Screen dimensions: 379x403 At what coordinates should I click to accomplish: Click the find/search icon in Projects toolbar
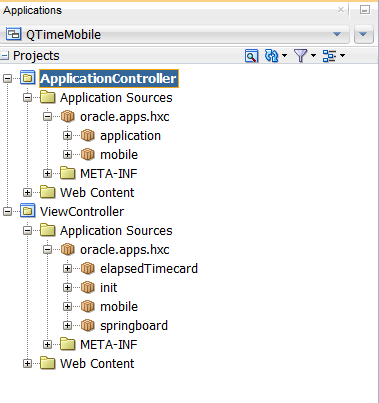[251, 56]
